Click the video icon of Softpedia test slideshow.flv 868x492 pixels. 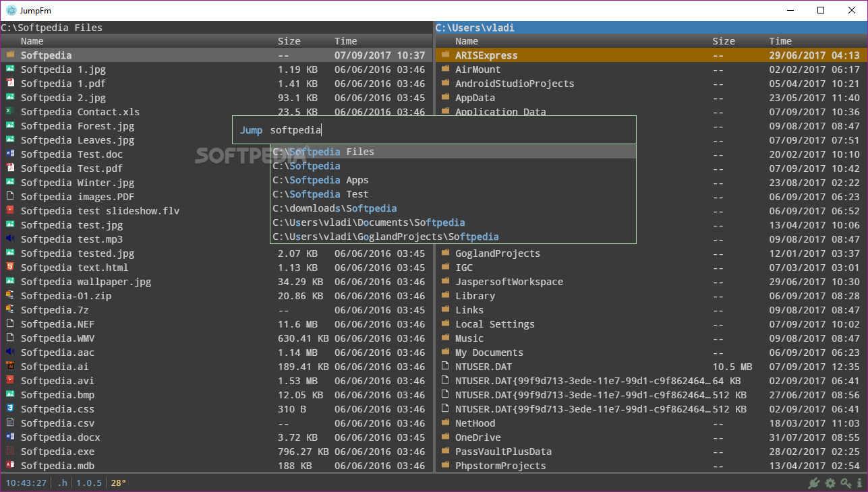tap(10, 210)
